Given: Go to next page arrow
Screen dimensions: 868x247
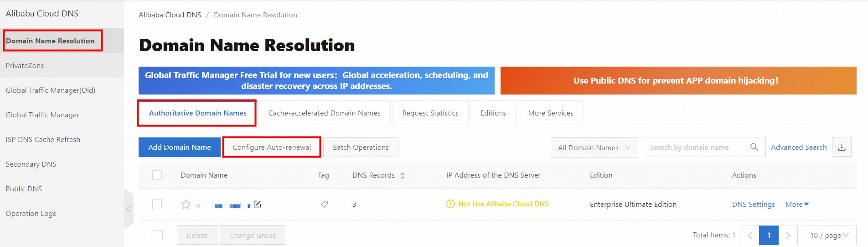Looking at the screenshot, I should [x=788, y=236].
